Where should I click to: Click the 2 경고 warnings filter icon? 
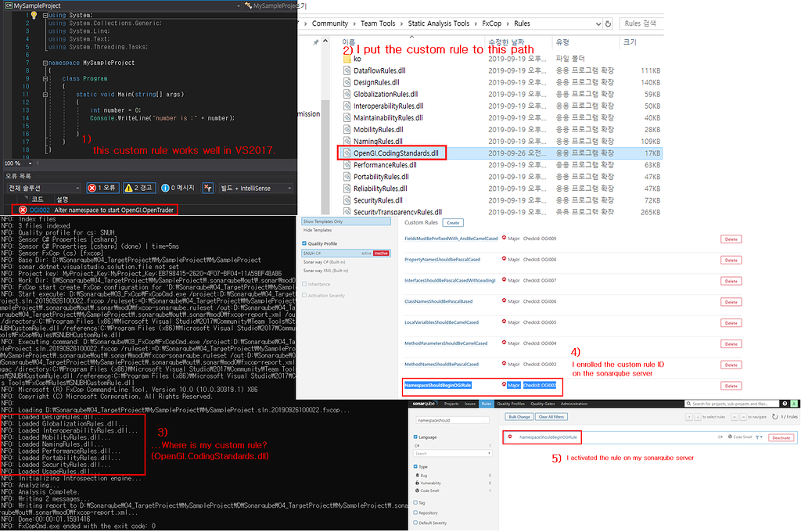128,188
